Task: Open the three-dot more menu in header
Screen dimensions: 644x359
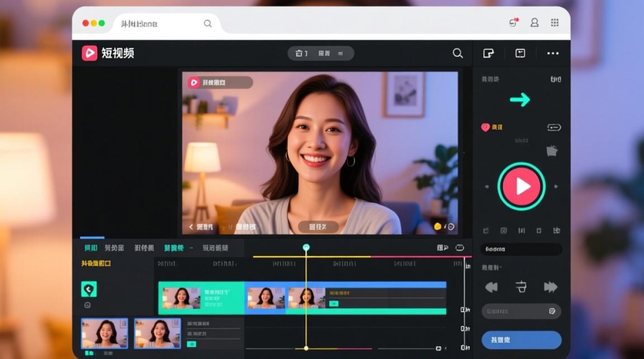Action: coord(553,53)
